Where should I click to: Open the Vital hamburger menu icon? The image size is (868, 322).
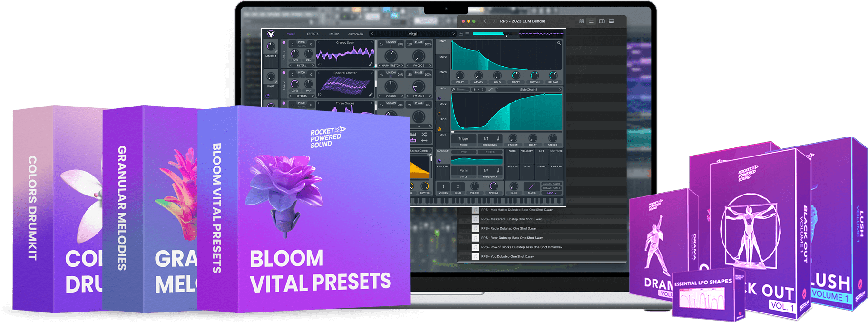pyautogui.click(x=467, y=34)
